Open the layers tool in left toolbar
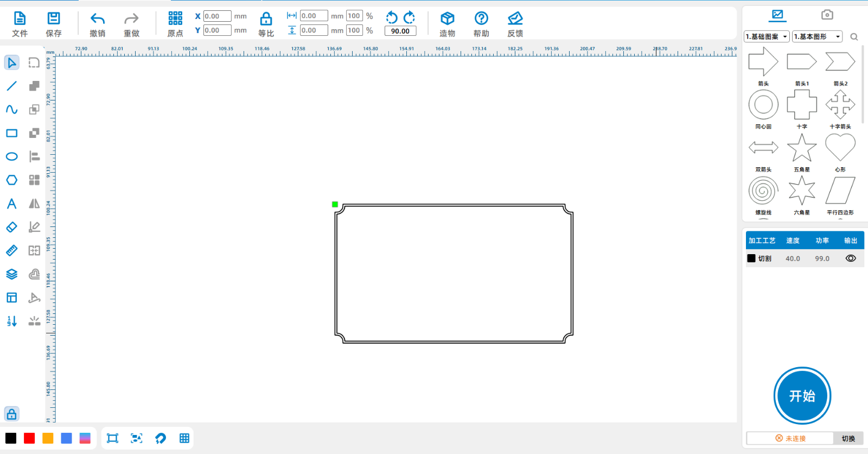The width and height of the screenshot is (868, 454). [11, 274]
